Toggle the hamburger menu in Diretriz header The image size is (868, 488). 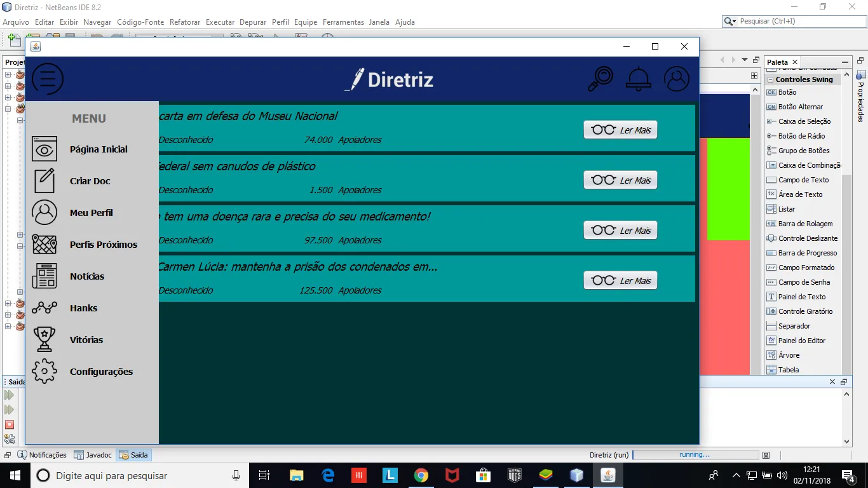coord(48,79)
